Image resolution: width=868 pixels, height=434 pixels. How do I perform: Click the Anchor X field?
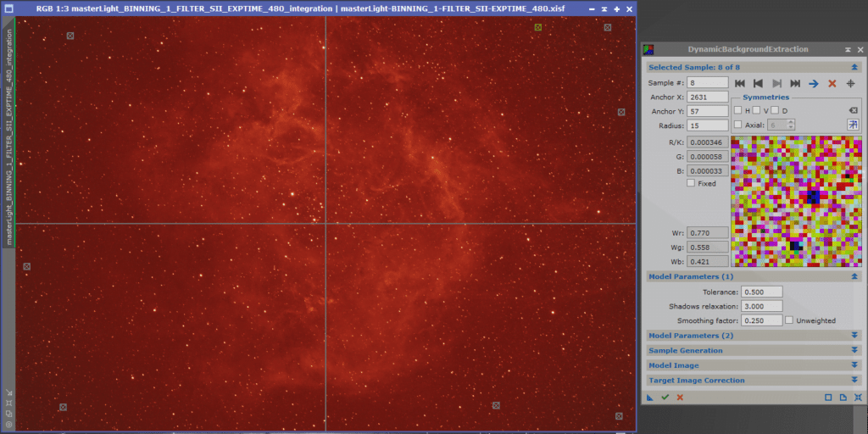coord(708,97)
